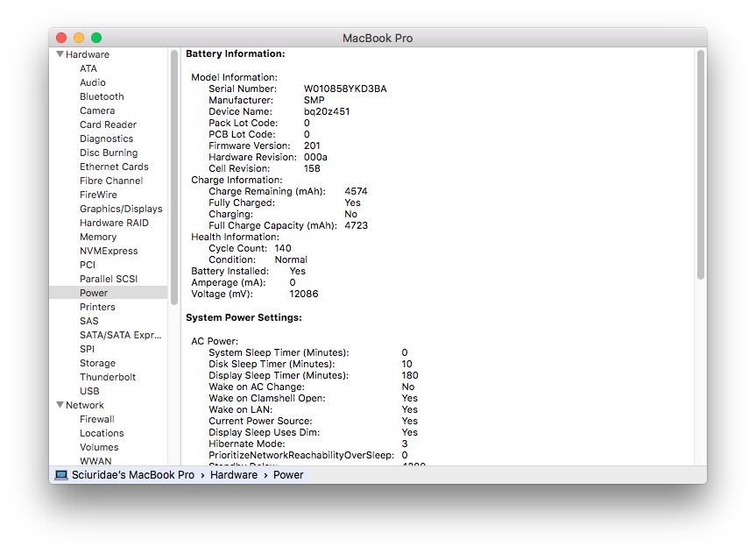Select Card Reader in the sidebar
Screen dimensions: 756x554
tap(108, 124)
